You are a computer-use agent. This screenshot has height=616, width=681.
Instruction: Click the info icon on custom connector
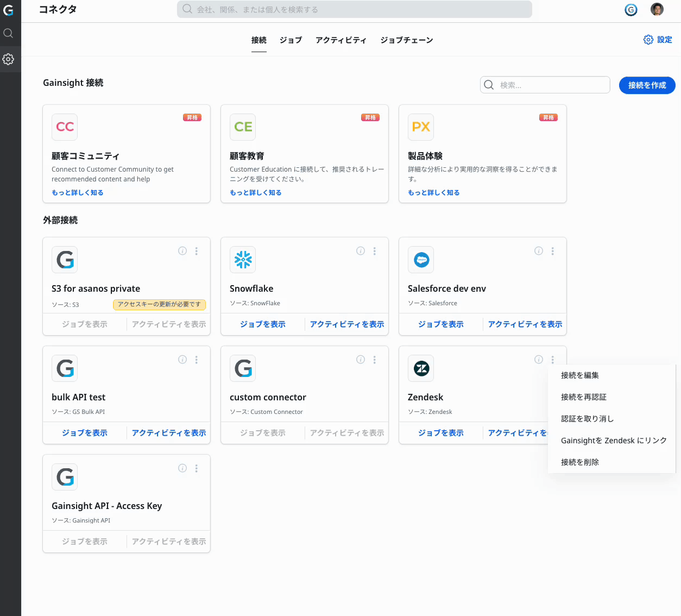coord(361,360)
